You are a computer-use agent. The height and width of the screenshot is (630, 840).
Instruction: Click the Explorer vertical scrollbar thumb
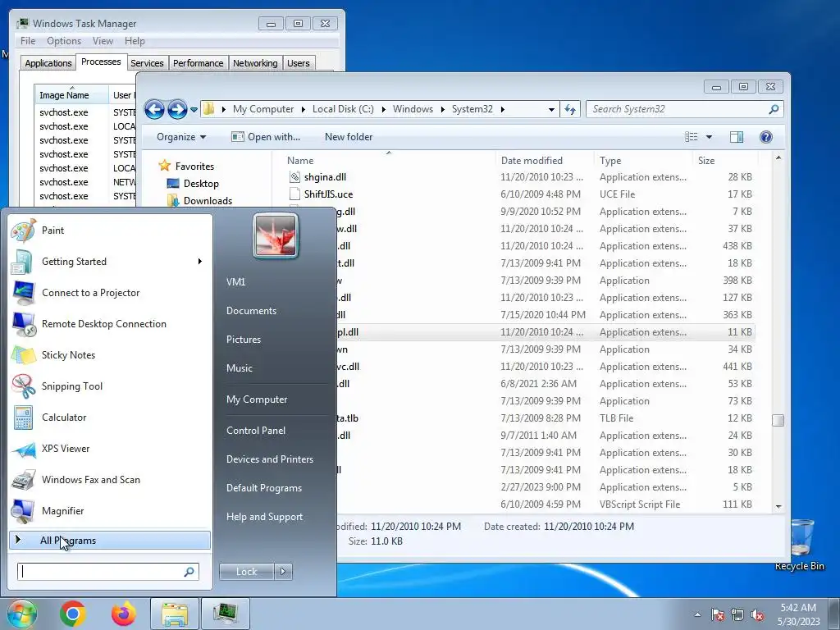click(x=778, y=421)
